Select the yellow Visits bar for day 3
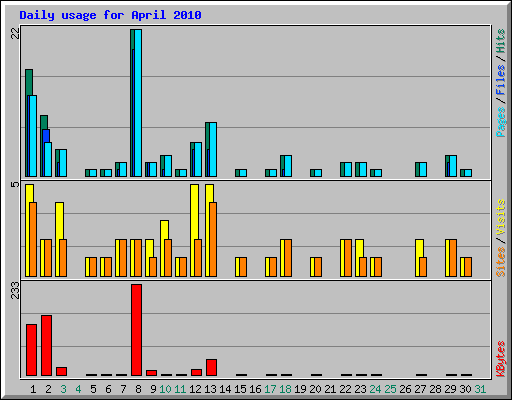Image resolution: width=512 pixels, height=400 pixels. click(x=59, y=221)
